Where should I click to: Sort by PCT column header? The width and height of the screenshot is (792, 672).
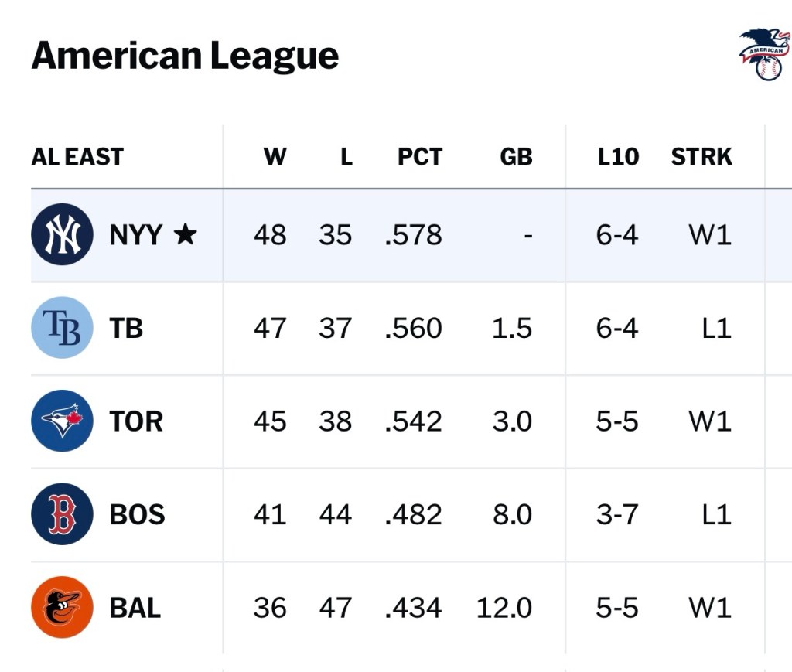(419, 157)
